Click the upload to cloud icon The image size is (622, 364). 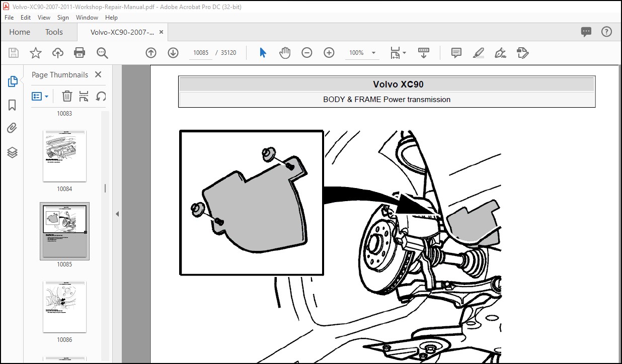pyautogui.click(x=58, y=53)
